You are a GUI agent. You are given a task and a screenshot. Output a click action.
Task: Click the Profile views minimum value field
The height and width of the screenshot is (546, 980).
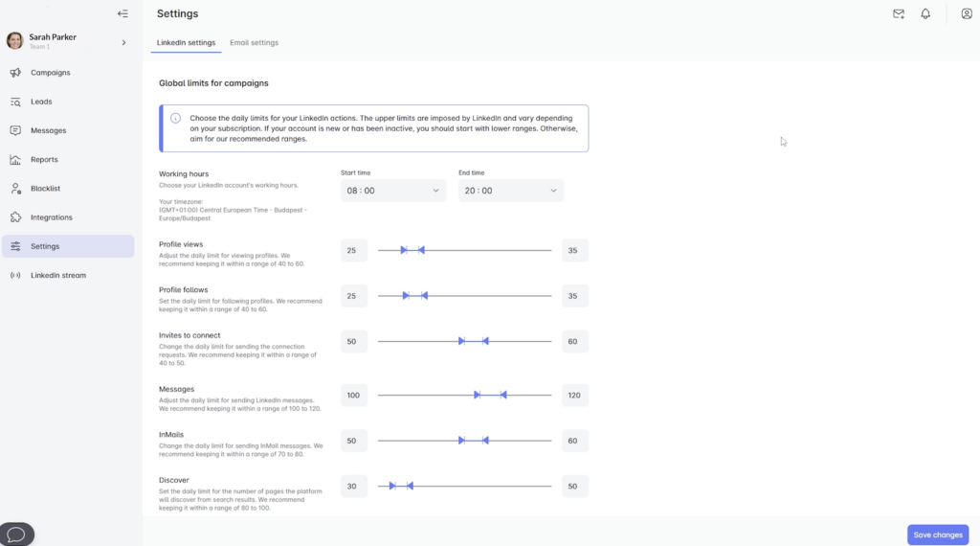(x=353, y=250)
